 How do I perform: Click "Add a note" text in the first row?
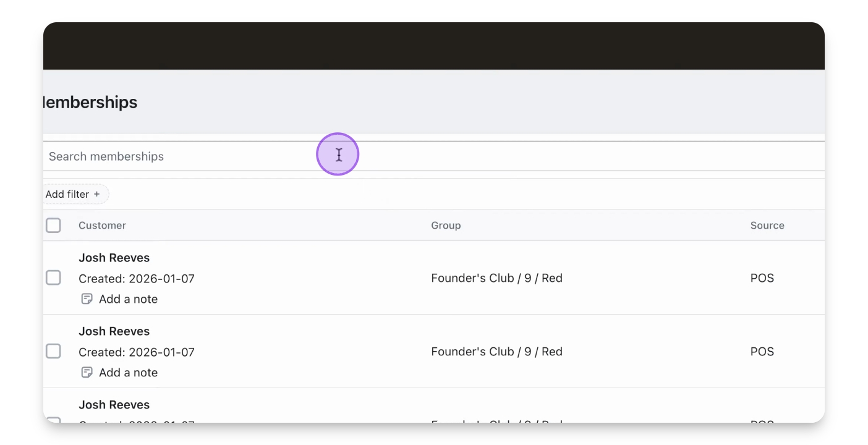[x=128, y=299]
